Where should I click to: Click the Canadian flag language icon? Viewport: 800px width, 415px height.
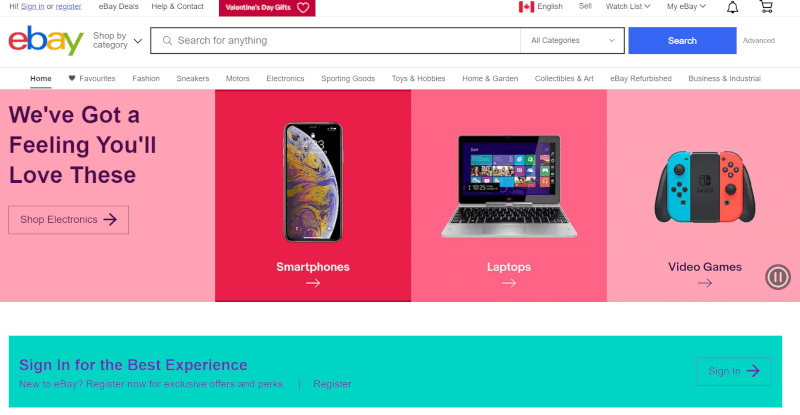click(x=526, y=7)
